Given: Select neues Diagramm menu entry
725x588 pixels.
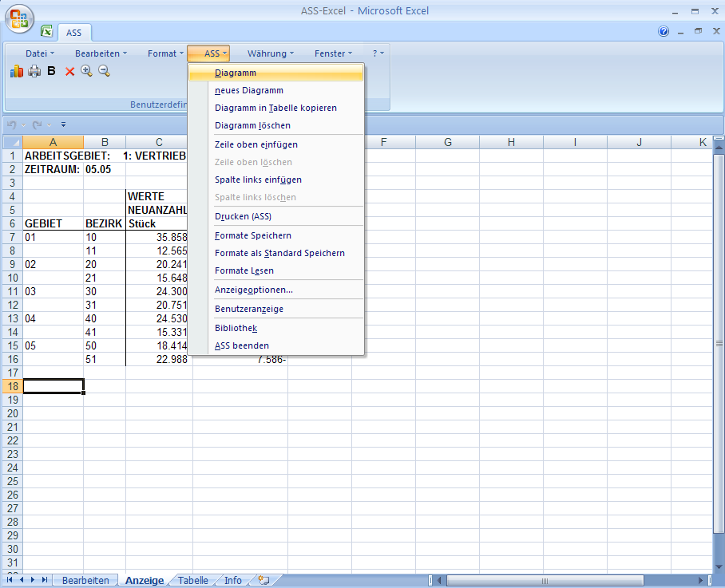Looking at the screenshot, I should tap(276, 90).
